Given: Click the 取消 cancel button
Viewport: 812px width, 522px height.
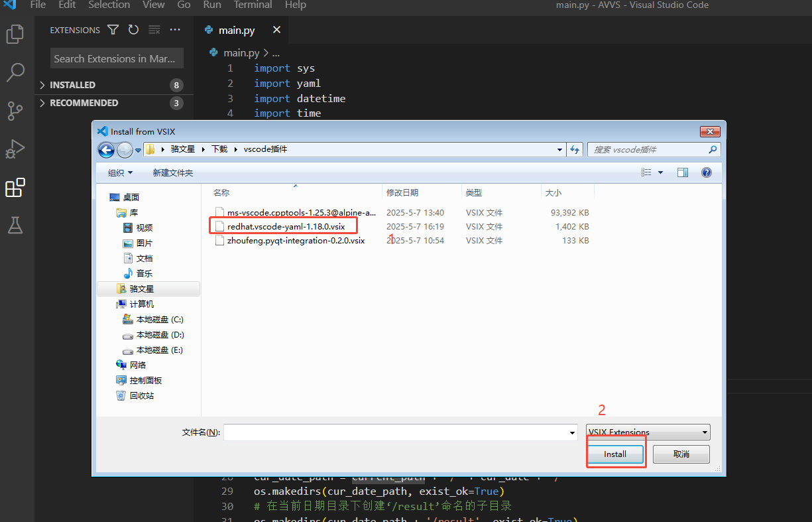Looking at the screenshot, I should (681, 454).
